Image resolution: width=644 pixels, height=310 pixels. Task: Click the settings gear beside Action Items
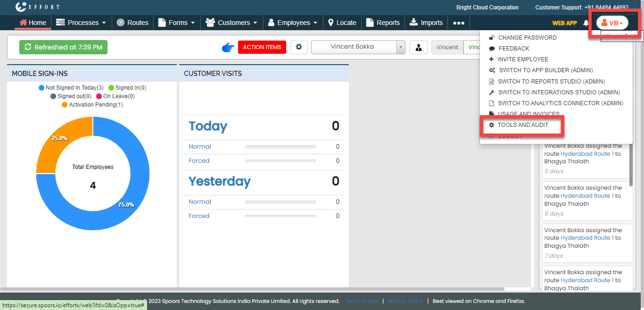click(298, 47)
